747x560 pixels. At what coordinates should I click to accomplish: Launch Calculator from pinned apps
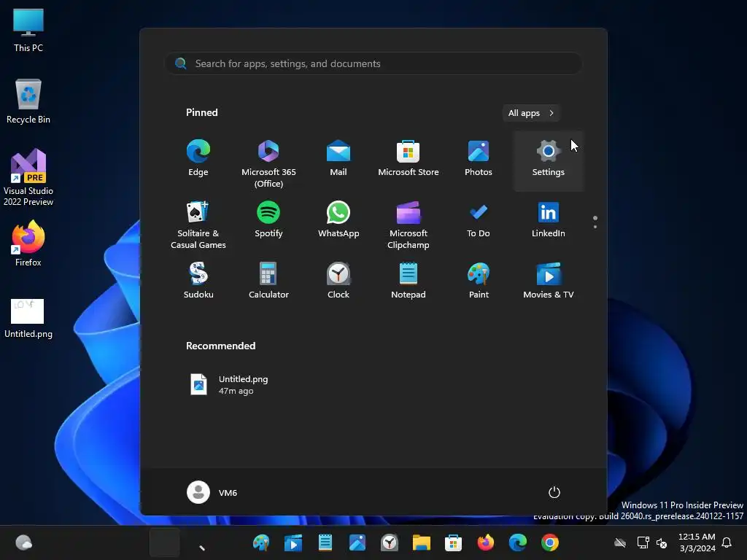coord(268,281)
